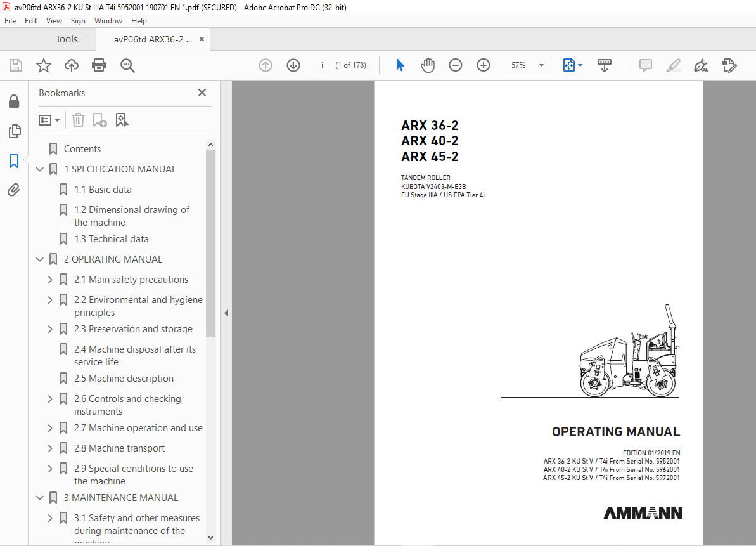Viewport: 756px width, 546px height.
Task: Open page thumbnails panel icon
Action: [x=15, y=131]
